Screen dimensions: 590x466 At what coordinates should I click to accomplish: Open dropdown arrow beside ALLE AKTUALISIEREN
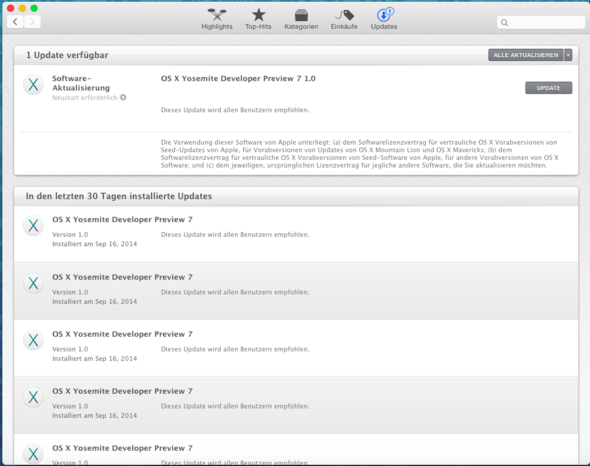568,55
